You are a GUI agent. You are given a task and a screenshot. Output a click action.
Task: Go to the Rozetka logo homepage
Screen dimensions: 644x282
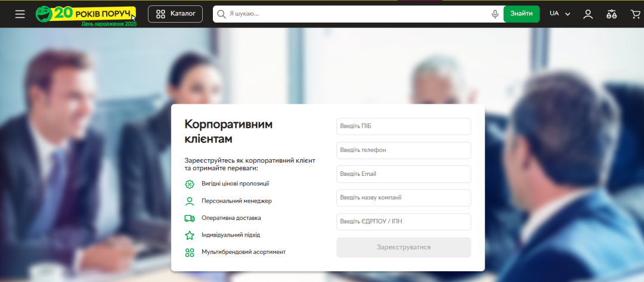tap(85, 14)
